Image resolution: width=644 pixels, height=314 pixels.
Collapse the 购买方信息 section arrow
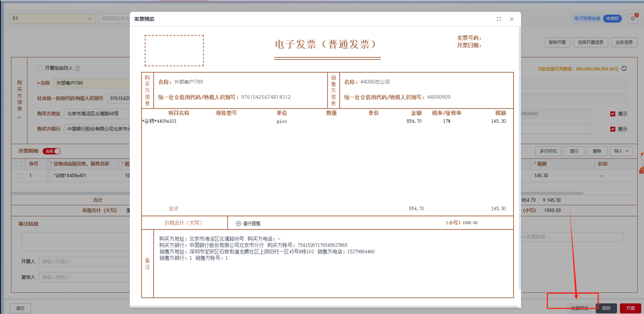[19, 118]
